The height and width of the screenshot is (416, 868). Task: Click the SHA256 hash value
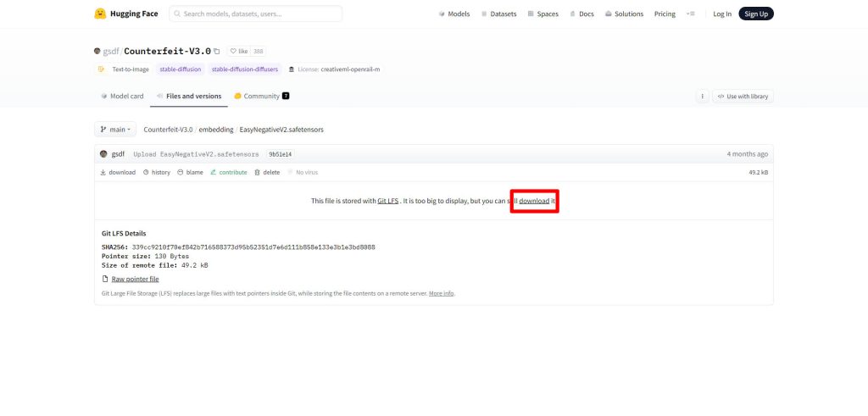253,247
